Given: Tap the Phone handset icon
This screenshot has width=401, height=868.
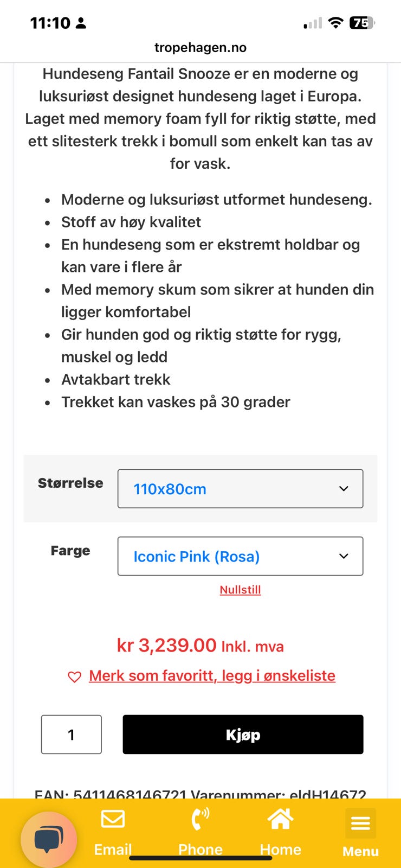Looking at the screenshot, I should coord(200,819).
